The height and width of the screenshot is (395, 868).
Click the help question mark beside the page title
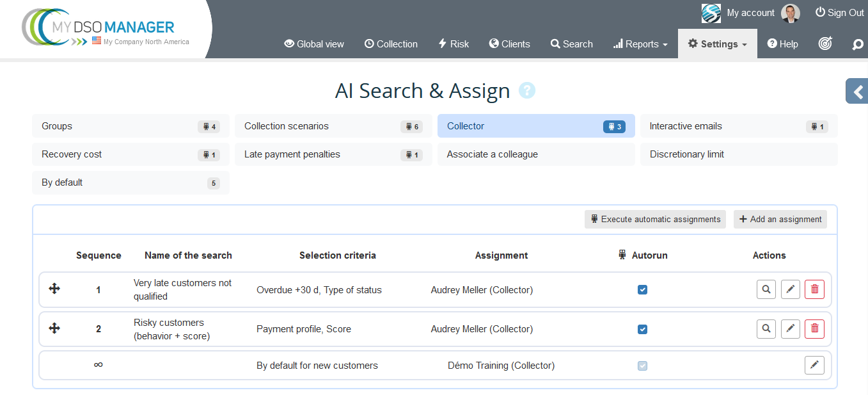tap(526, 90)
